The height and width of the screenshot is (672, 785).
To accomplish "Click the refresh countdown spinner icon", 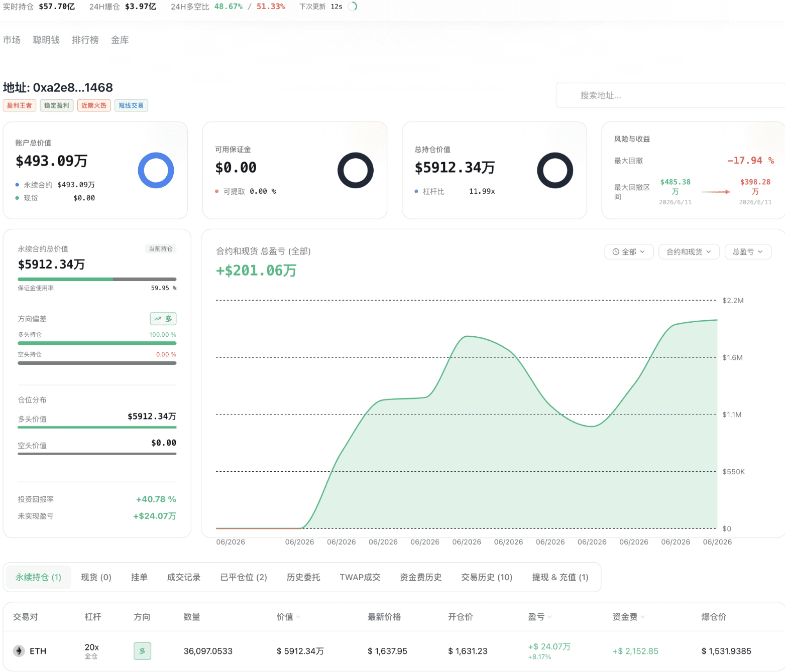I will point(353,7).
